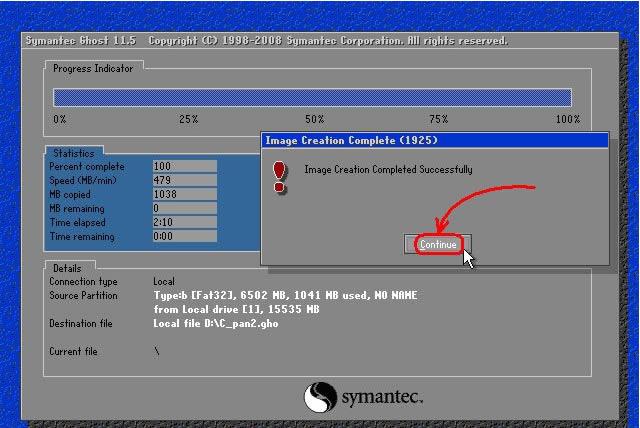The width and height of the screenshot is (640, 428).
Task: Click the 'Destination file' label
Action: pyautogui.click(x=81, y=324)
